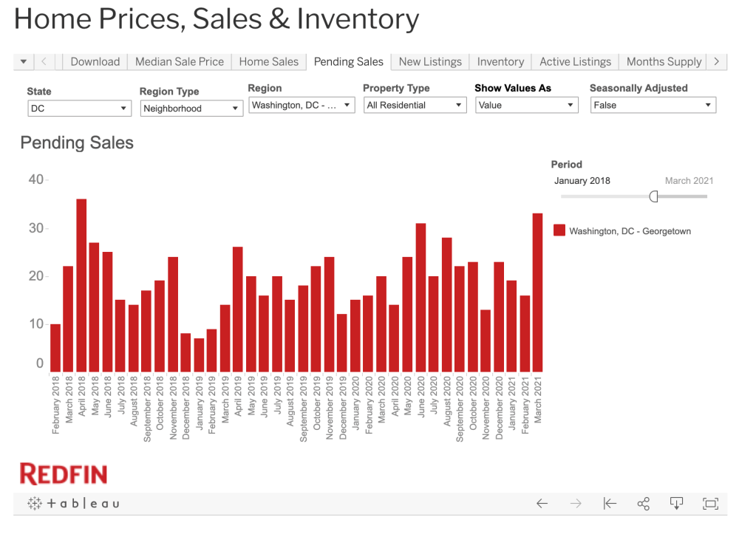
Task: Open the share icon in Tableau toolbar
Action: [x=643, y=504]
